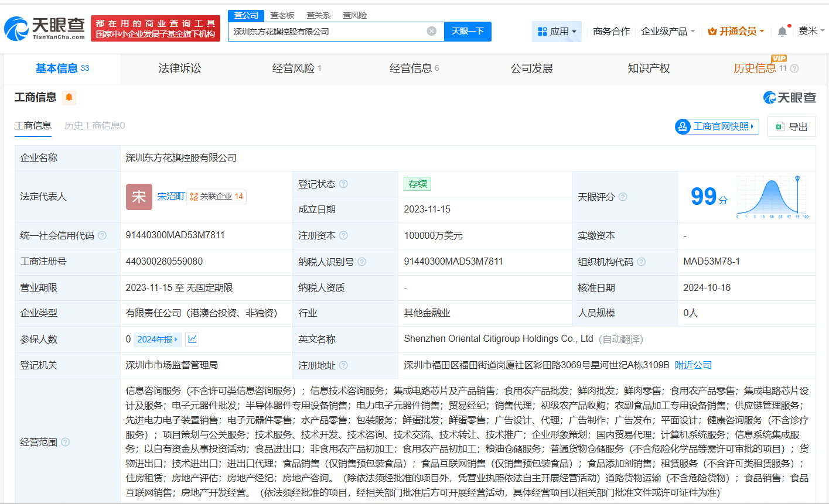Viewport: 829px width, 504px height.
Task: Switch to the 法律诉讼 tab
Action: (180, 68)
